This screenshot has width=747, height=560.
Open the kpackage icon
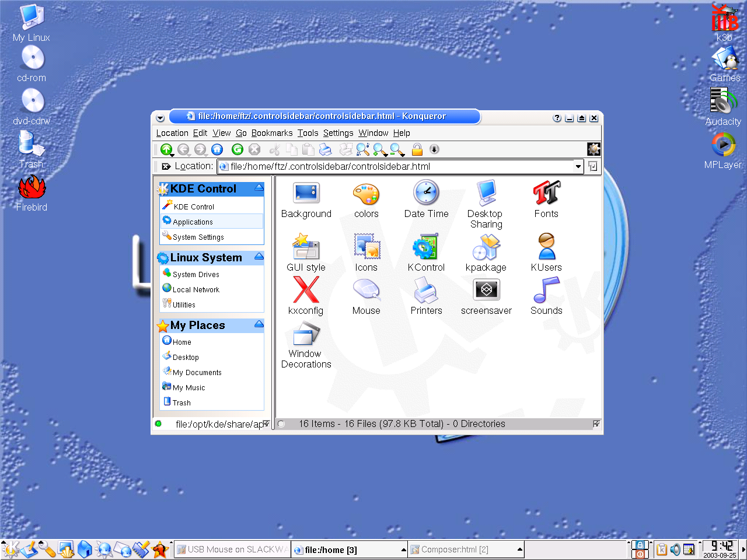486,253
